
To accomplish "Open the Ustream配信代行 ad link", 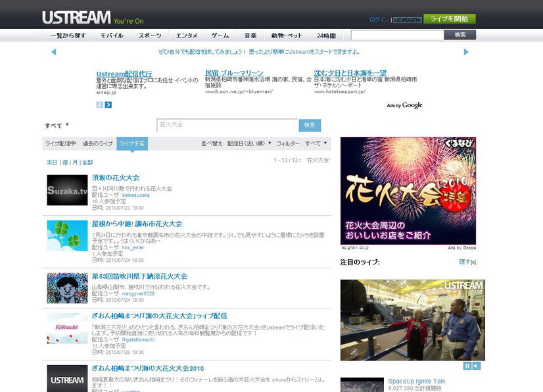I will coord(124,74).
